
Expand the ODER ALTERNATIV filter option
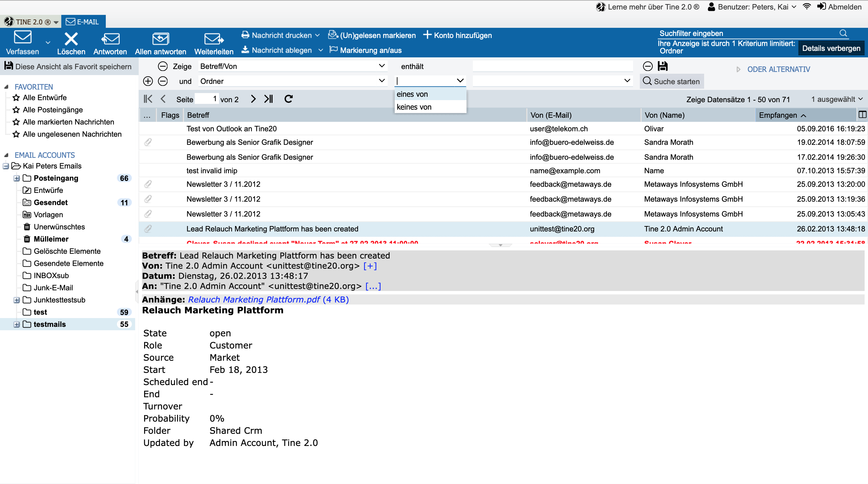[739, 69]
